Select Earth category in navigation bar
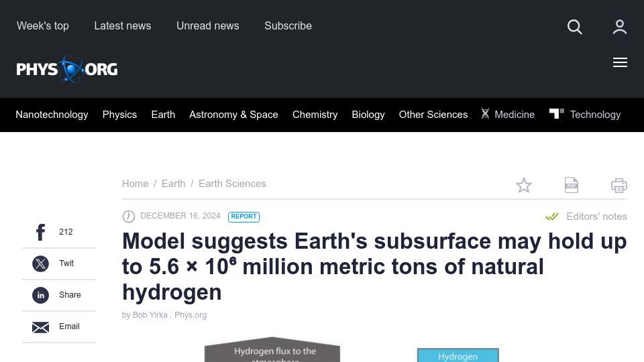 (x=163, y=115)
